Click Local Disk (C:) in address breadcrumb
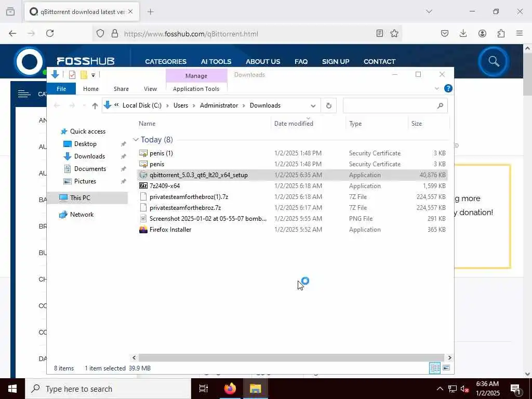This screenshot has height=399, width=532. tap(142, 105)
